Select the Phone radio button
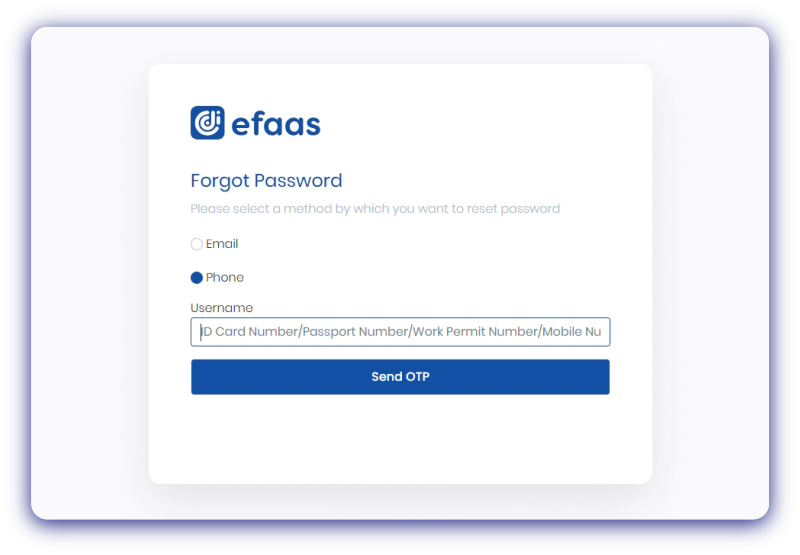The image size is (800, 555). 197,278
